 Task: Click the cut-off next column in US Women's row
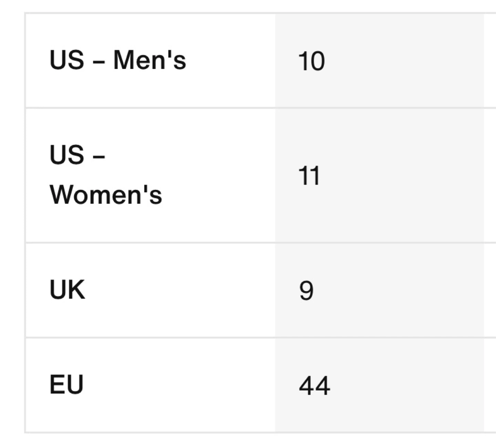click(490, 175)
